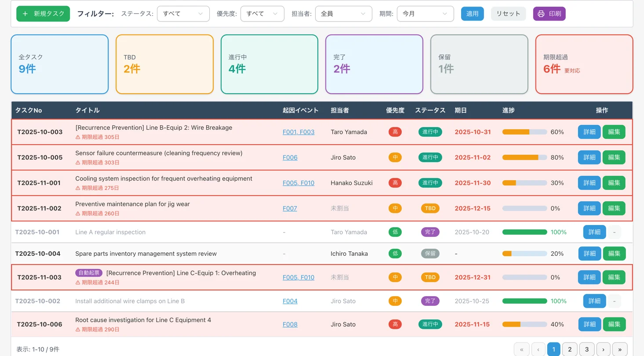
Task: Select the 進行中 4件 summary card
Action: (269, 64)
